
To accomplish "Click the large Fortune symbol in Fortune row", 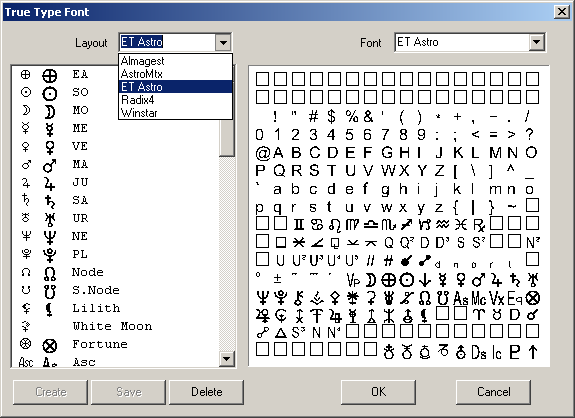I will coord(50,345).
